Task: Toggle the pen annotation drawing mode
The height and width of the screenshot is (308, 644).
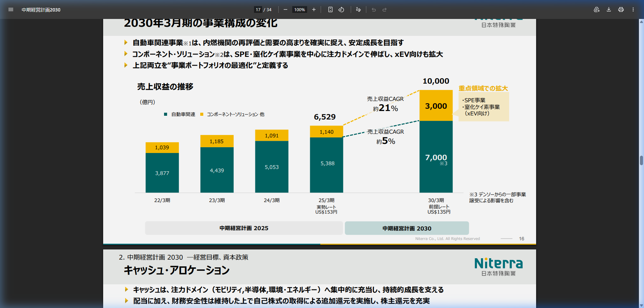Action: (358, 9)
